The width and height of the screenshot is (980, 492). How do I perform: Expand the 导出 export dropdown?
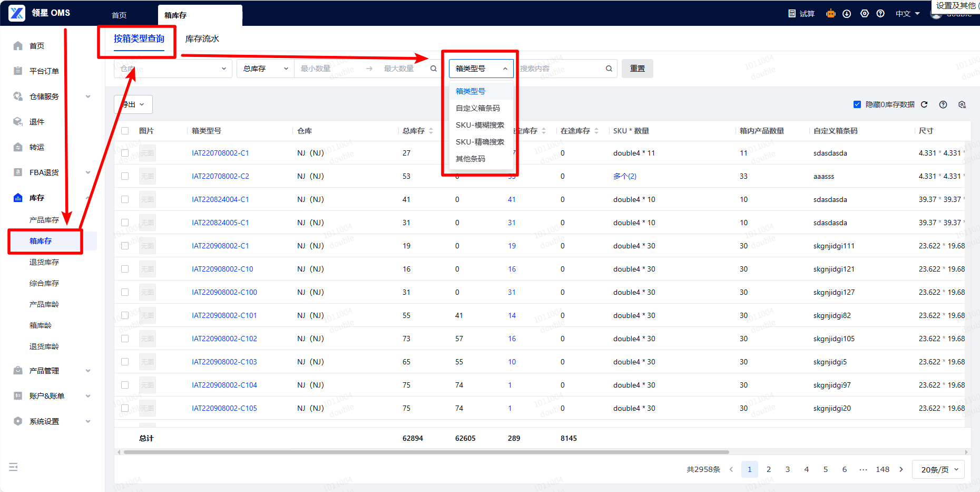(x=133, y=104)
